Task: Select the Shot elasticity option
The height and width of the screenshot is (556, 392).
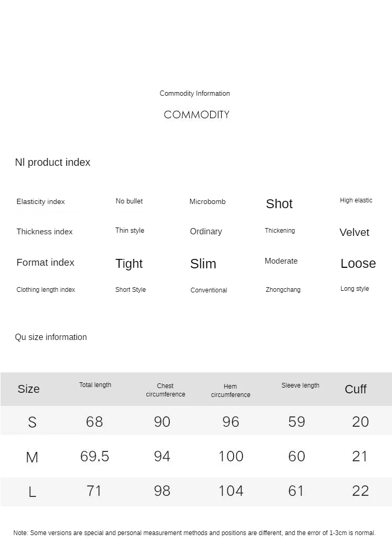Action: pos(279,204)
